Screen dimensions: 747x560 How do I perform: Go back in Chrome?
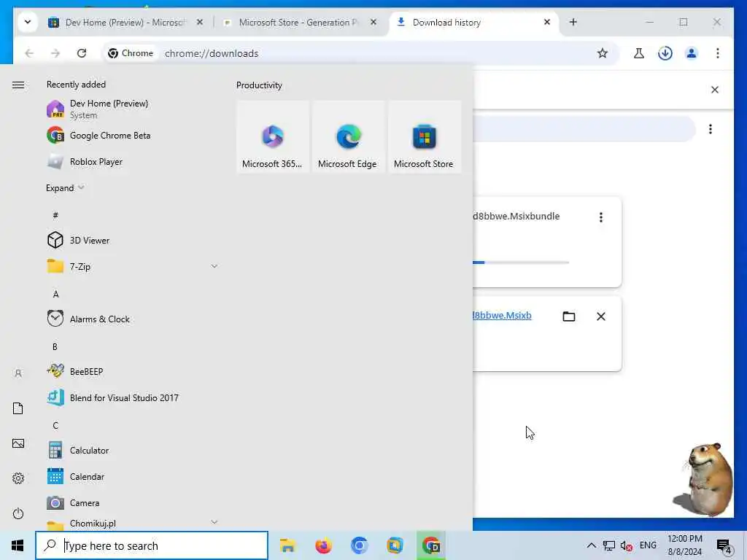(x=29, y=52)
